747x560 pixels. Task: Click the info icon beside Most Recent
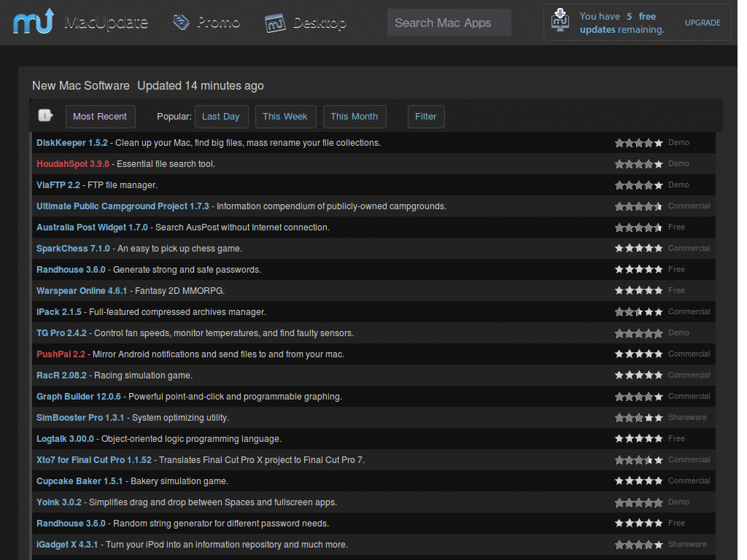45,115
